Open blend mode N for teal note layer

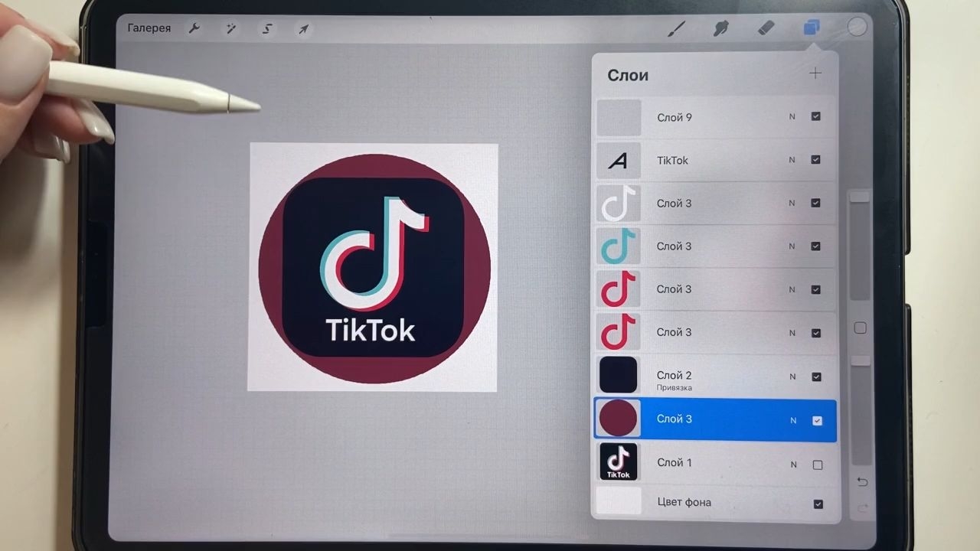[x=792, y=246]
